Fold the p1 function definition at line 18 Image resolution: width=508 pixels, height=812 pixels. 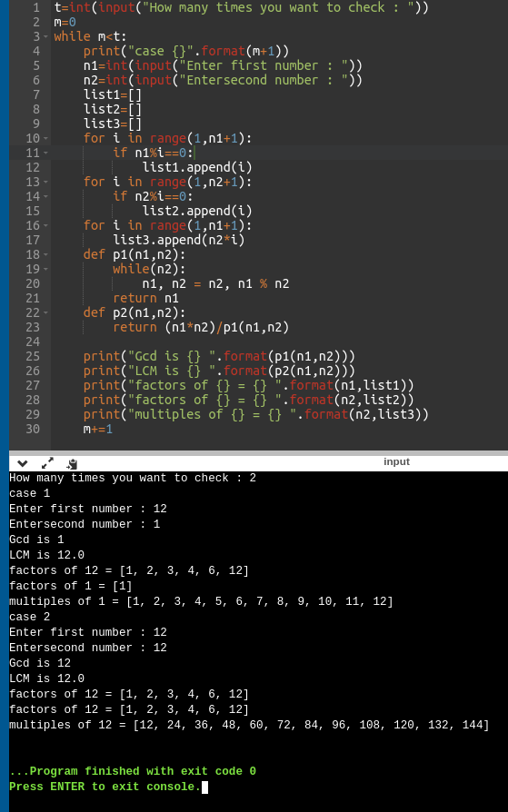[45, 254]
